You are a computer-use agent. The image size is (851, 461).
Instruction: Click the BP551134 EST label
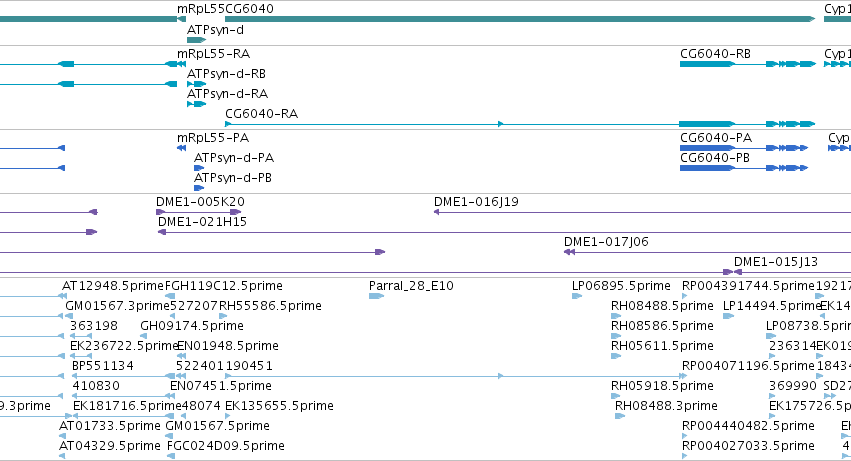pyautogui.click(x=103, y=367)
